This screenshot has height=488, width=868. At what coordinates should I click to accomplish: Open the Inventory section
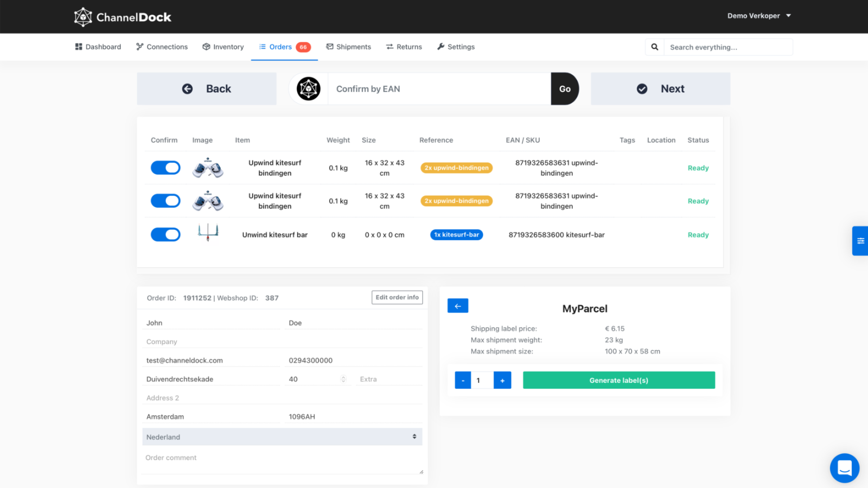pyautogui.click(x=222, y=47)
